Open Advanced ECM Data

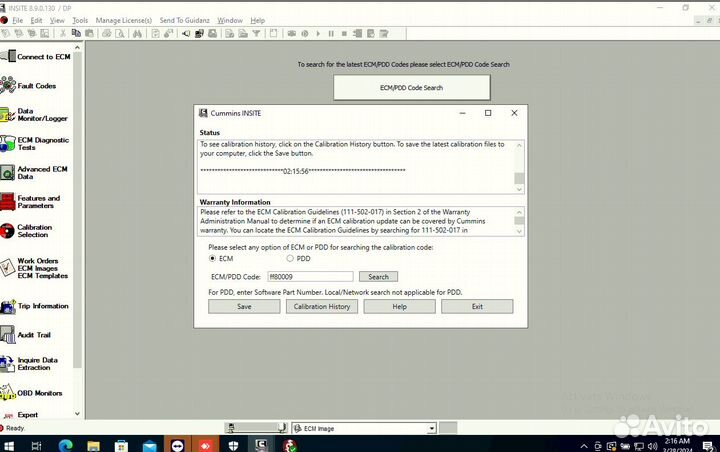coord(34,173)
